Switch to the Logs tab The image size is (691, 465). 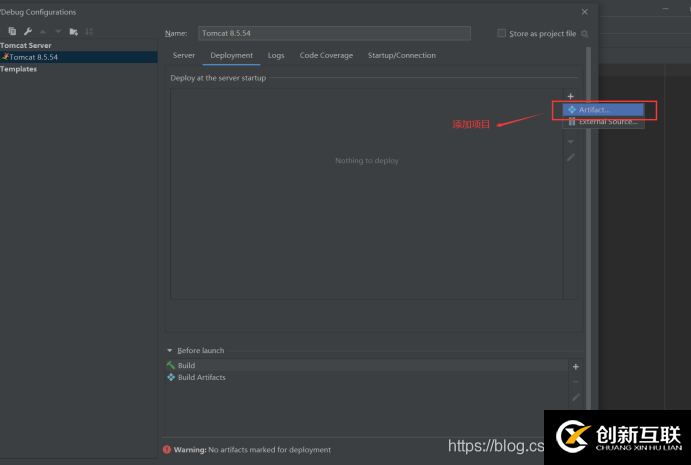click(x=276, y=56)
